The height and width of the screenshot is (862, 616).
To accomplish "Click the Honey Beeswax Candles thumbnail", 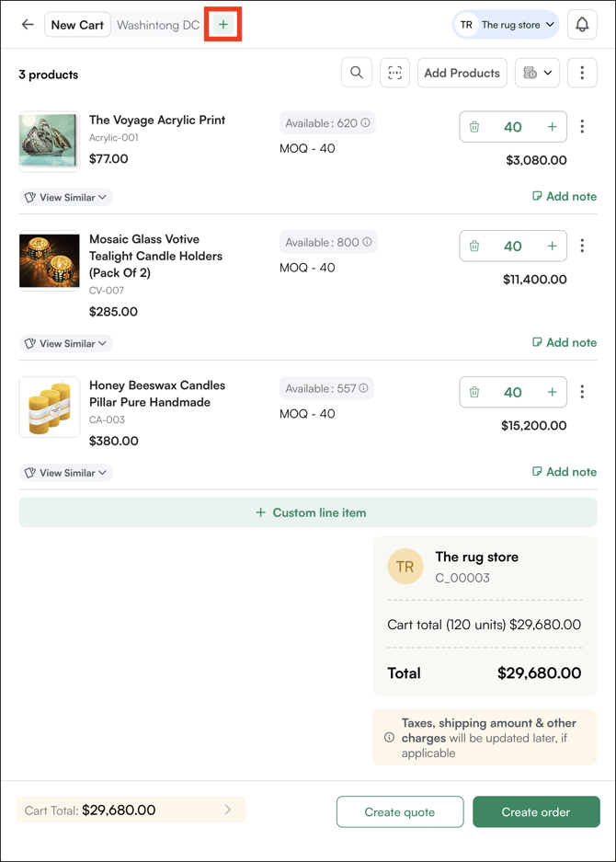I will tap(50, 406).
